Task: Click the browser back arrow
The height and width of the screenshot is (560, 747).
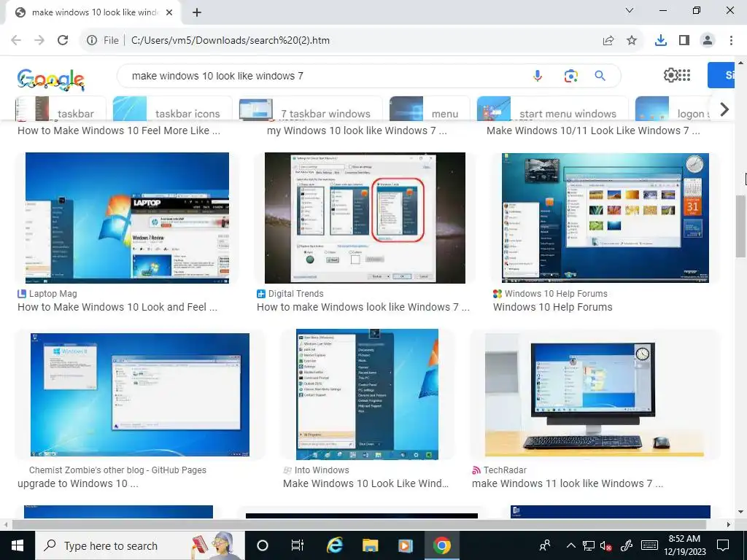Action: tap(16, 40)
